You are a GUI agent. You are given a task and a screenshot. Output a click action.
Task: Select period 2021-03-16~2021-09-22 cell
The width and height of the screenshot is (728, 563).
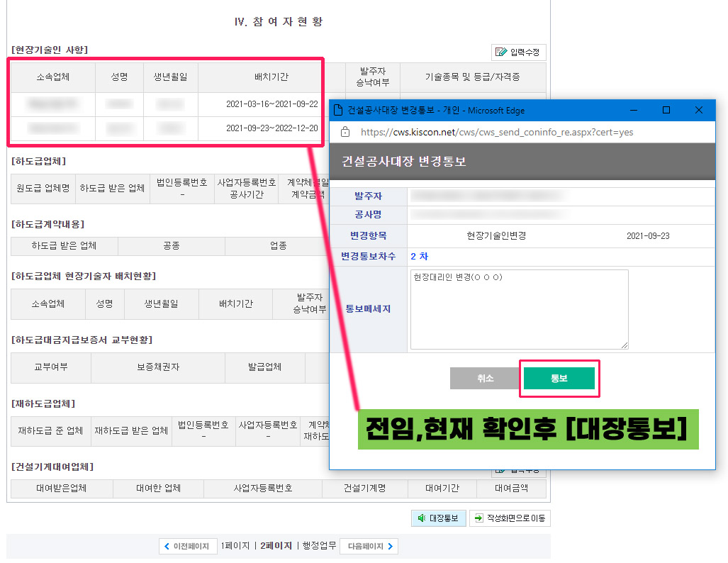pyautogui.click(x=272, y=104)
